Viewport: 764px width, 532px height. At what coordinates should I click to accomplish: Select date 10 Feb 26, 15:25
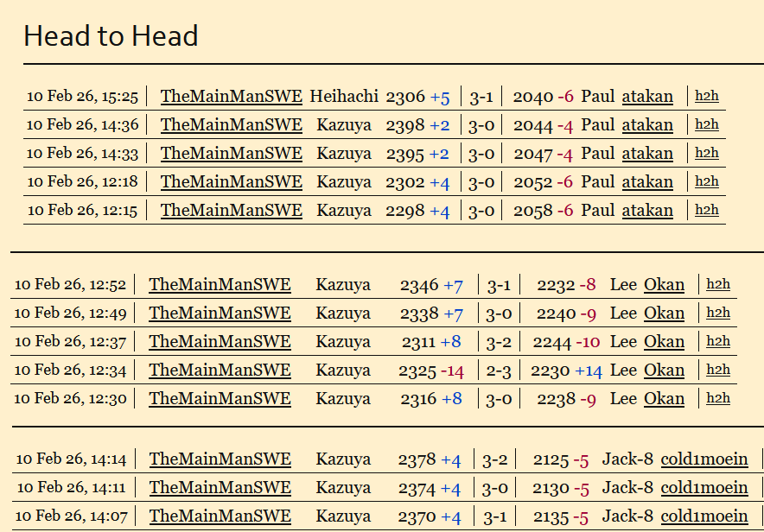(x=82, y=97)
